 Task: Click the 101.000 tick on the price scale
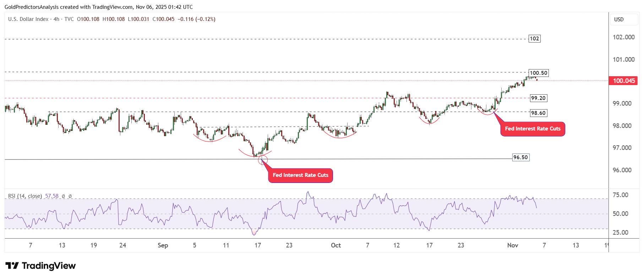[x=623, y=60]
